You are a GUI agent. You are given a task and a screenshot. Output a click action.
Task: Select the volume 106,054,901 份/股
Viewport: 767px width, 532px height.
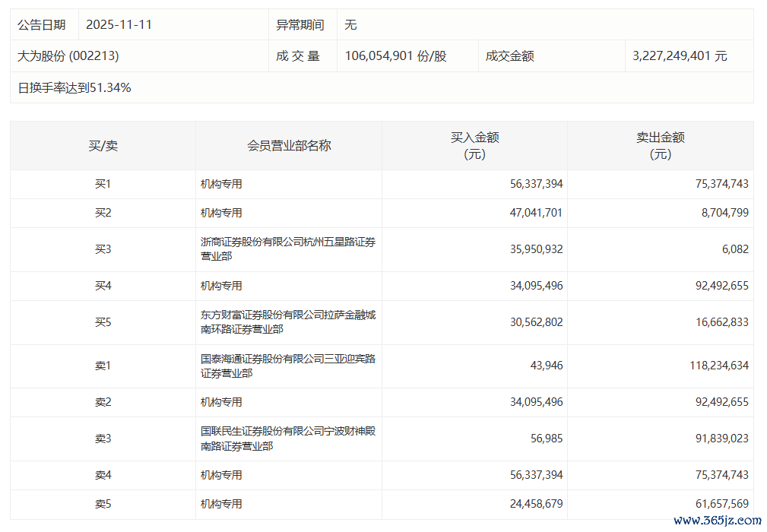pos(396,55)
